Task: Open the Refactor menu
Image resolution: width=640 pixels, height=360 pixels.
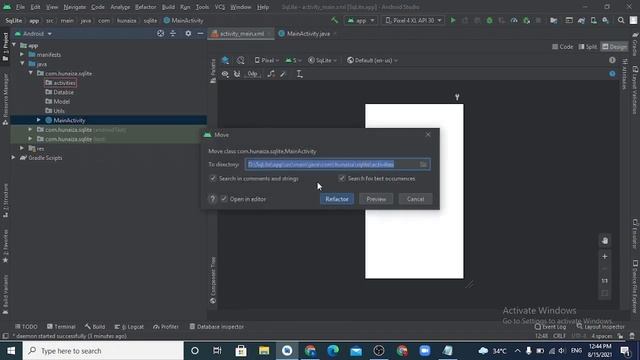Action: click(145, 7)
